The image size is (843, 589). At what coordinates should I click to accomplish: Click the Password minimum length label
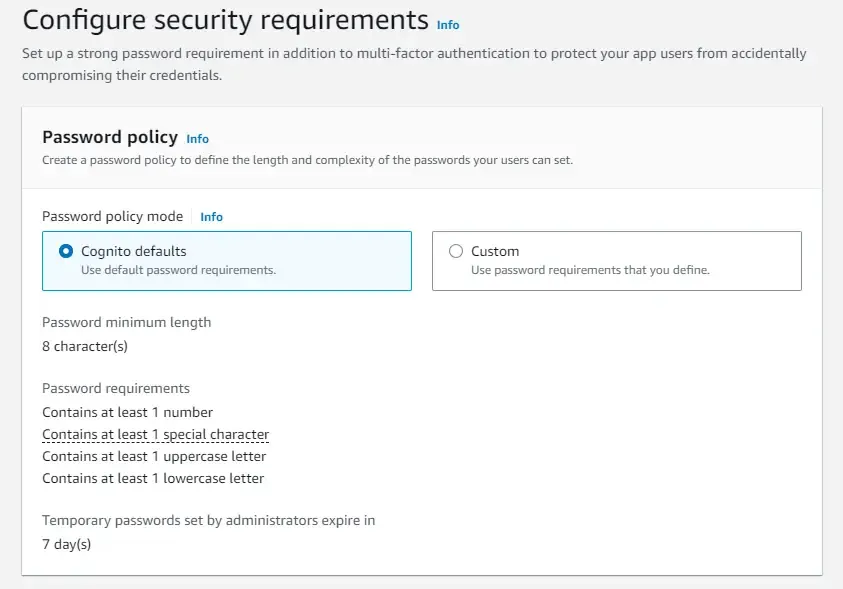coord(126,322)
